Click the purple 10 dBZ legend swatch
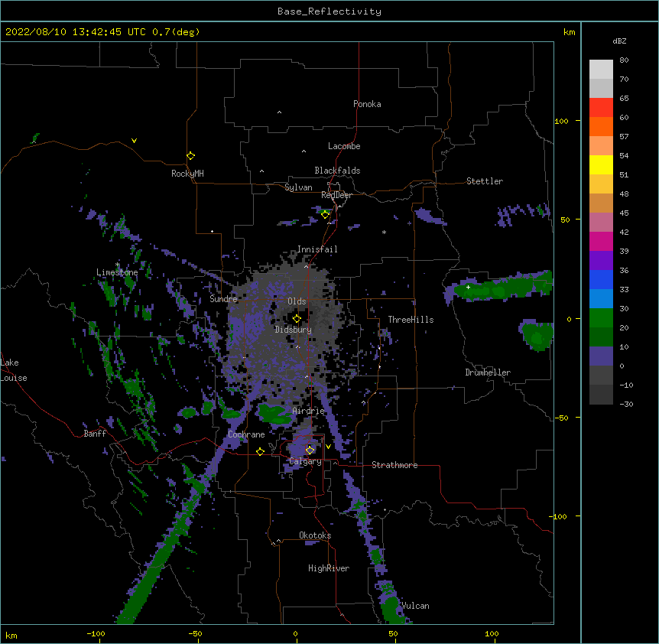659x644 pixels. pos(601,356)
